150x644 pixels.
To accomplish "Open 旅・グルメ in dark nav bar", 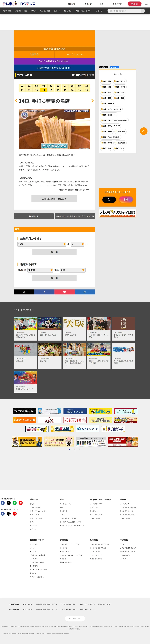I will coord(68,11).
